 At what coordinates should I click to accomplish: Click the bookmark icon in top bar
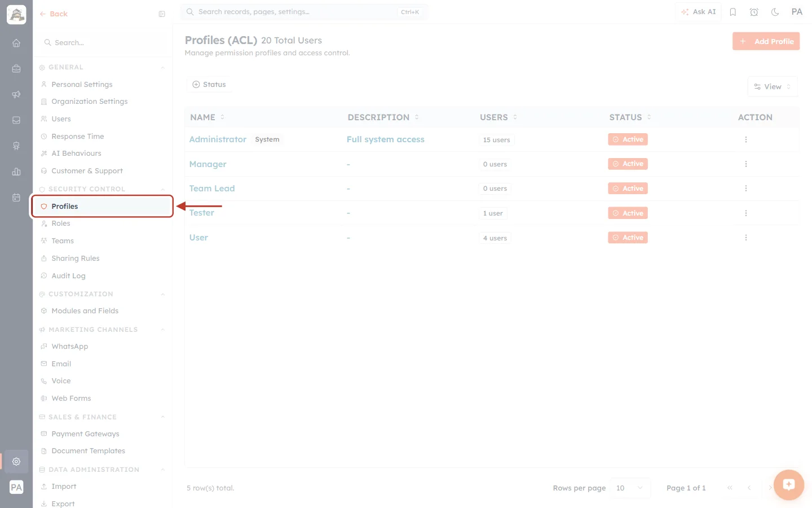point(733,12)
